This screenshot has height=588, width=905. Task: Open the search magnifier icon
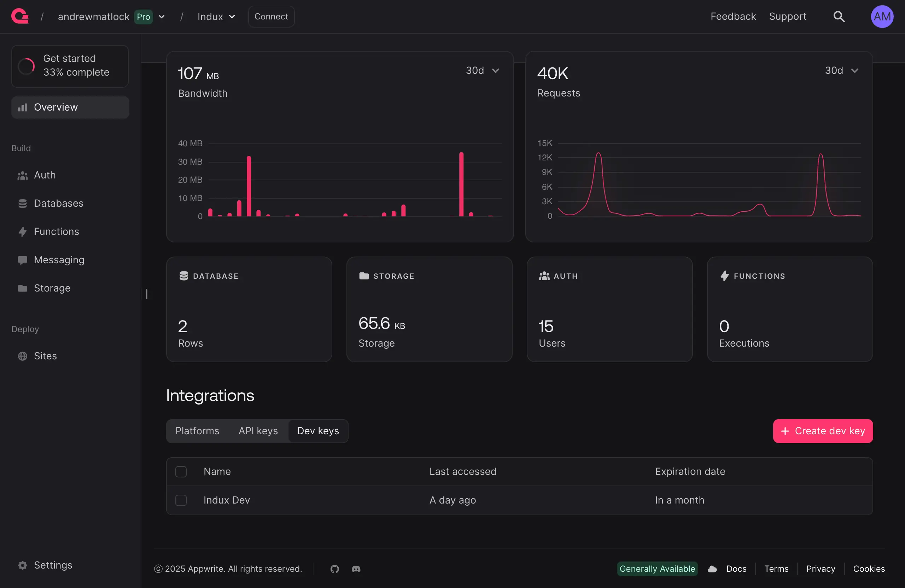pyautogui.click(x=839, y=16)
